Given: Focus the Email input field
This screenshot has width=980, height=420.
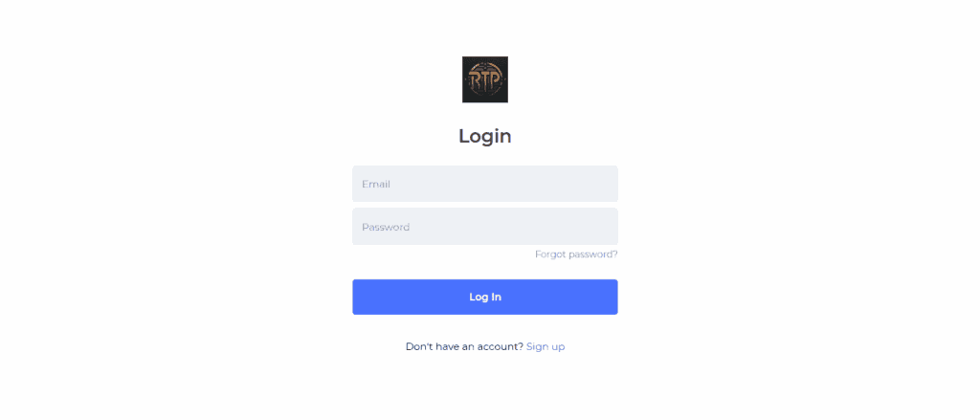Looking at the screenshot, I should point(485,184).
